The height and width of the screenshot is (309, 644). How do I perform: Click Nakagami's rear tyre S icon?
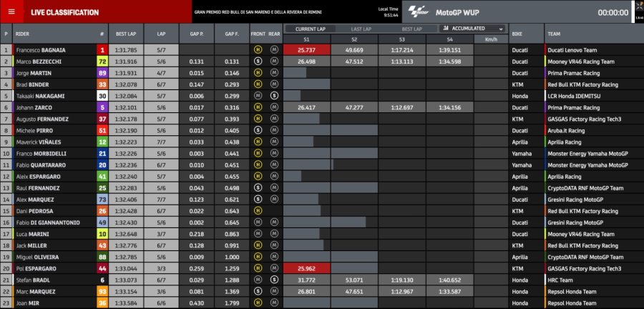click(274, 96)
